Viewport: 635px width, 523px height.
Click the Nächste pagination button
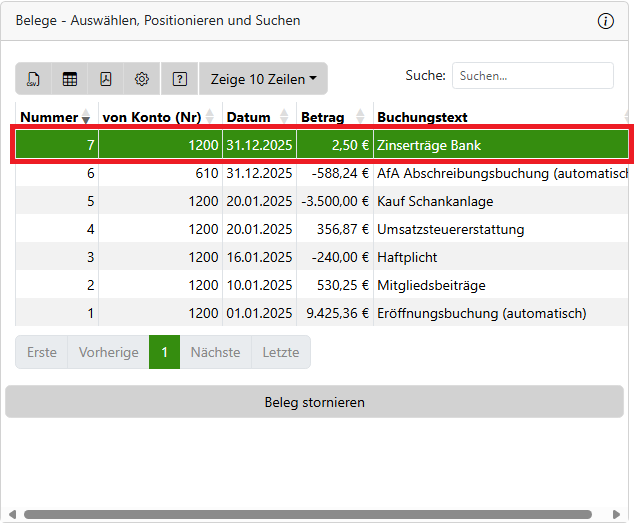pyautogui.click(x=215, y=352)
